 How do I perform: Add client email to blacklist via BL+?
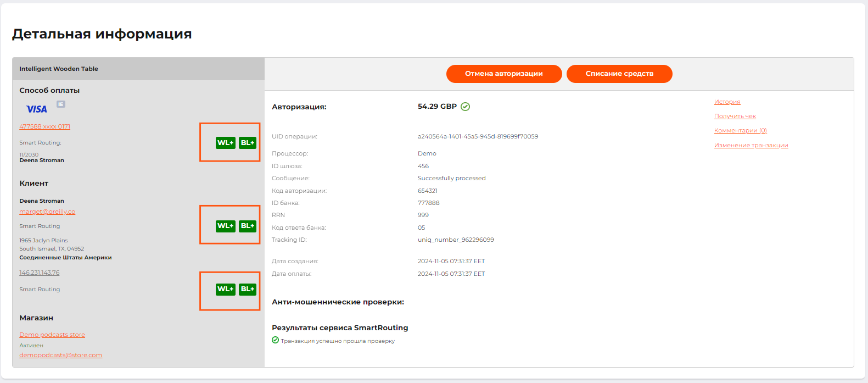click(248, 226)
